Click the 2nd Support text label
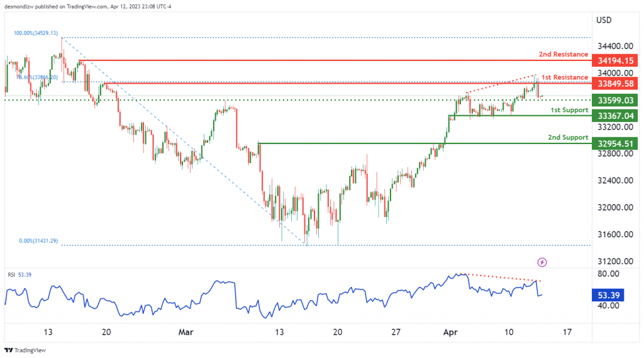Viewport: 644px width, 358px height. click(x=568, y=137)
